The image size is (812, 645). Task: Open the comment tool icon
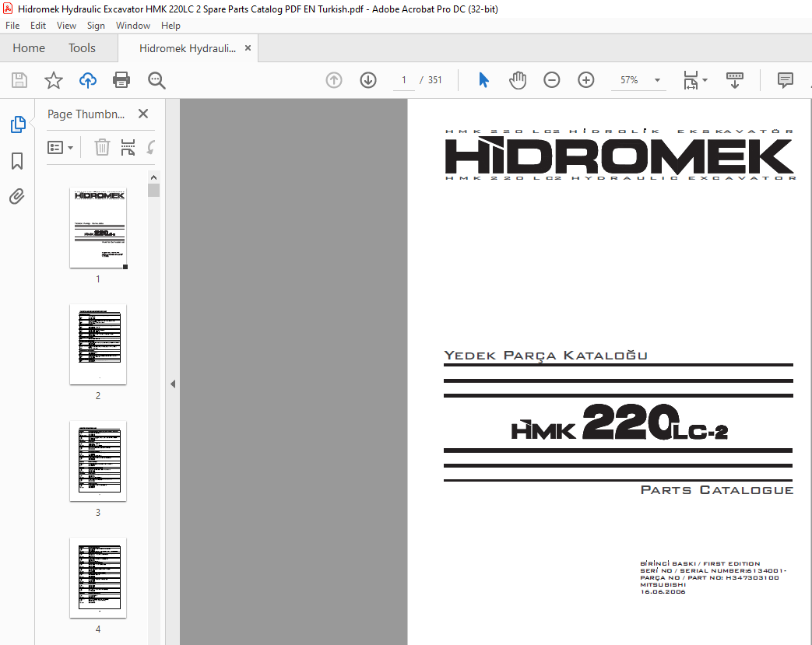[785, 80]
